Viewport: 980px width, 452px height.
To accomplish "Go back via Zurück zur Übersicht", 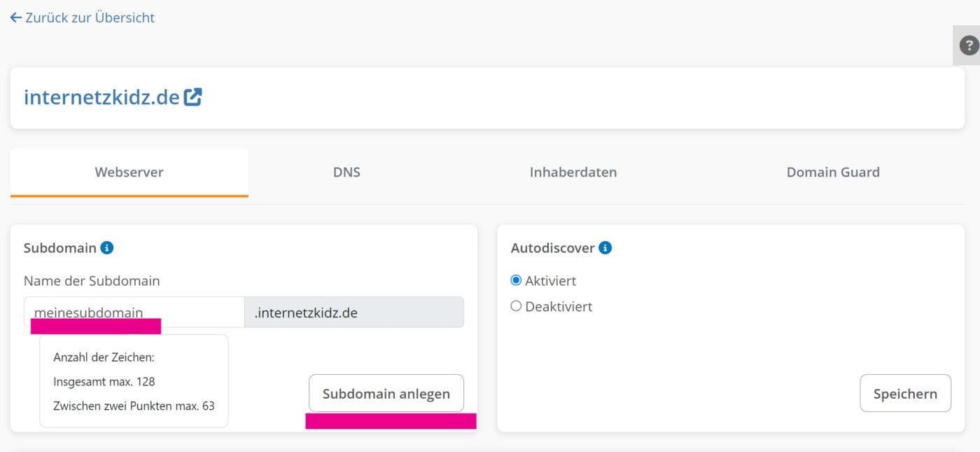I will [x=83, y=18].
